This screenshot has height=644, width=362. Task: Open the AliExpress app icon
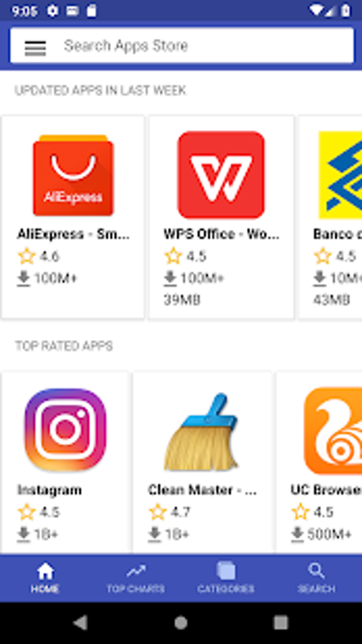73,175
